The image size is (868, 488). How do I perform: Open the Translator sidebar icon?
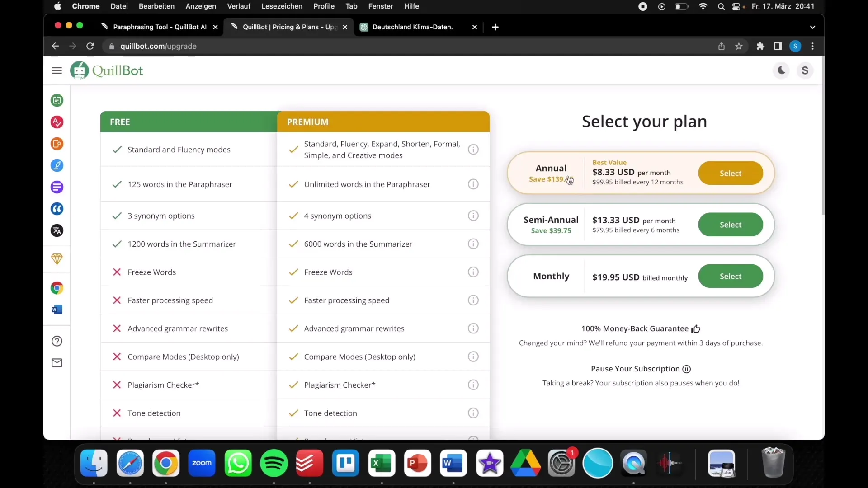(57, 230)
